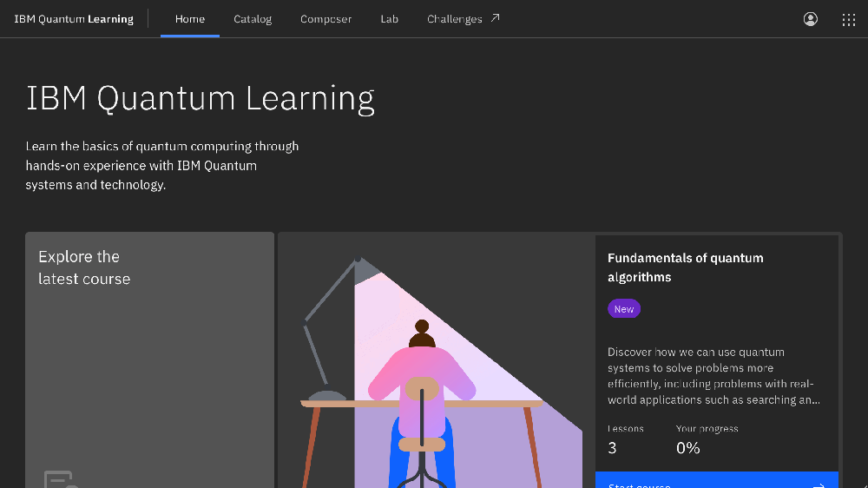
Task: Click the 0% progress value
Action: [x=688, y=447]
